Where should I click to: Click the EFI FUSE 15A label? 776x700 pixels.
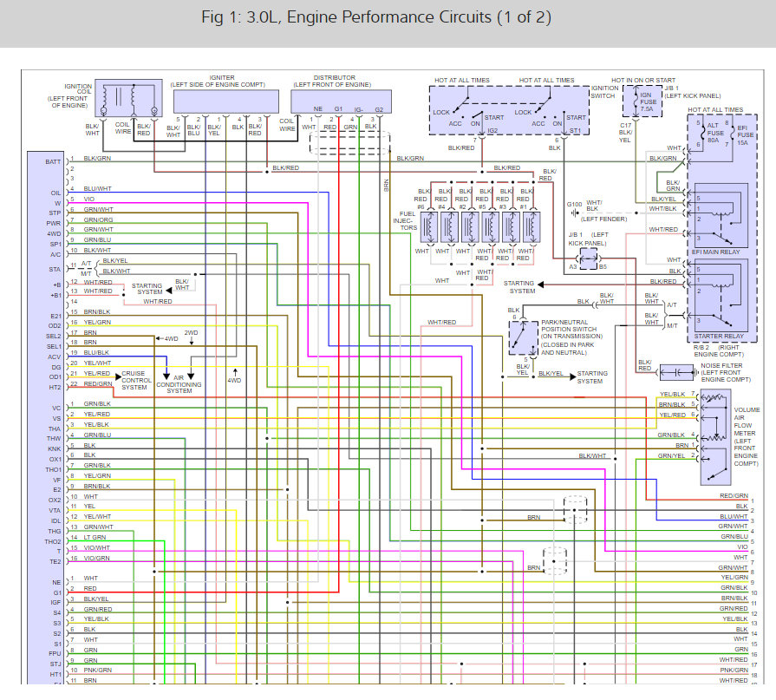coord(746,135)
